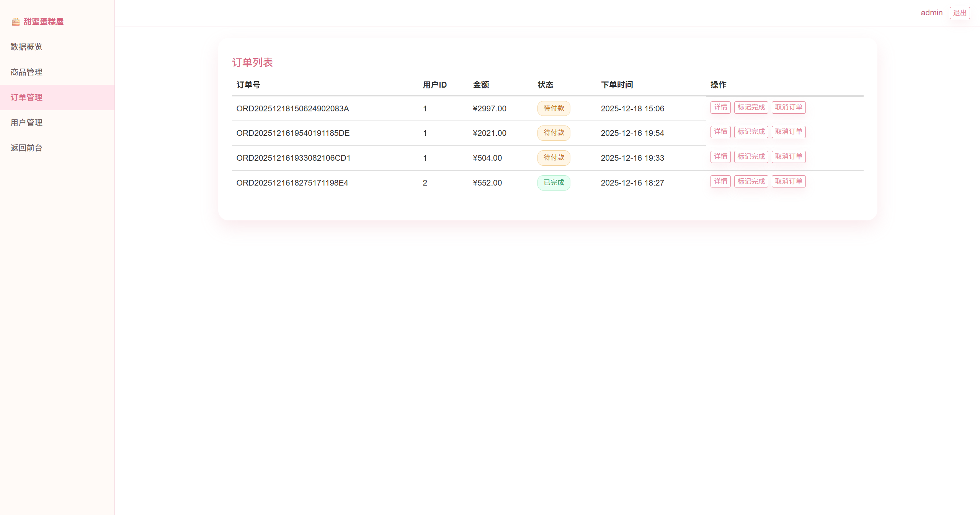Open 详情 for order ORD202512161954019​1185DE
The height and width of the screenshot is (515, 980).
pyautogui.click(x=720, y=132)
